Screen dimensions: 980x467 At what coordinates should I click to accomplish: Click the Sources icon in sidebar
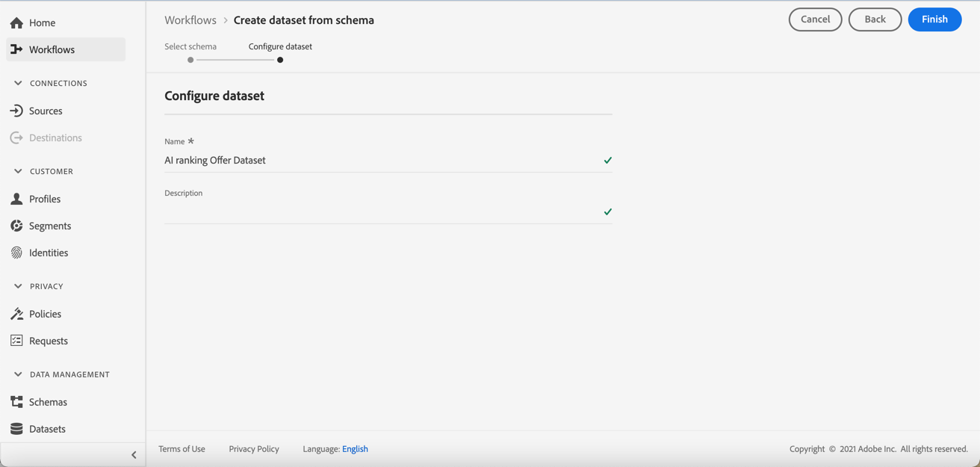point(16,111)
